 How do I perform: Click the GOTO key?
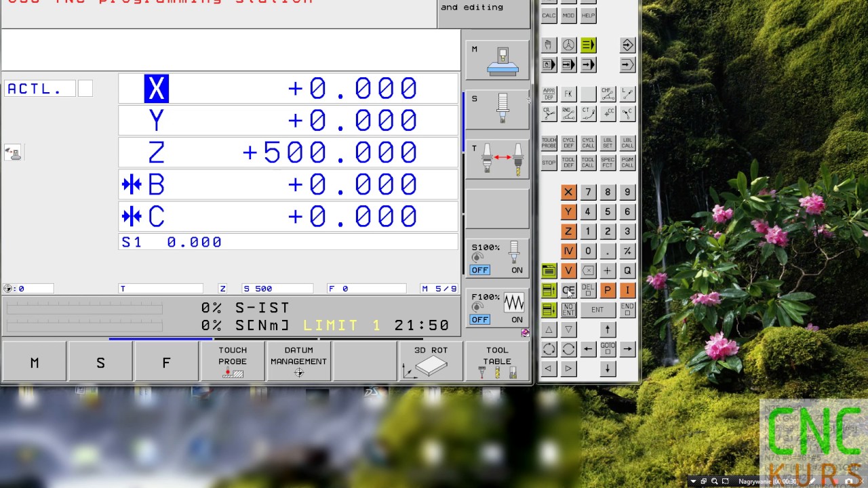[608, 349]
